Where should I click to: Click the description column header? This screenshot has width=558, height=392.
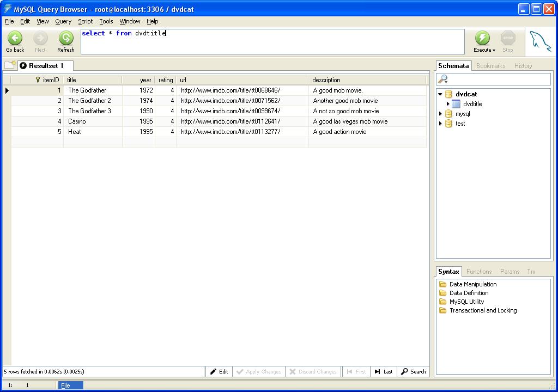367,79
